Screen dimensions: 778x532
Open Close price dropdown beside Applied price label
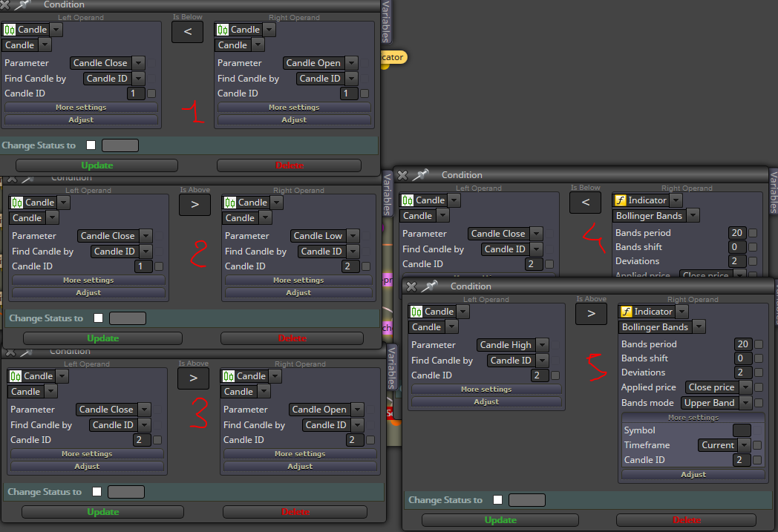pos(745,387)
